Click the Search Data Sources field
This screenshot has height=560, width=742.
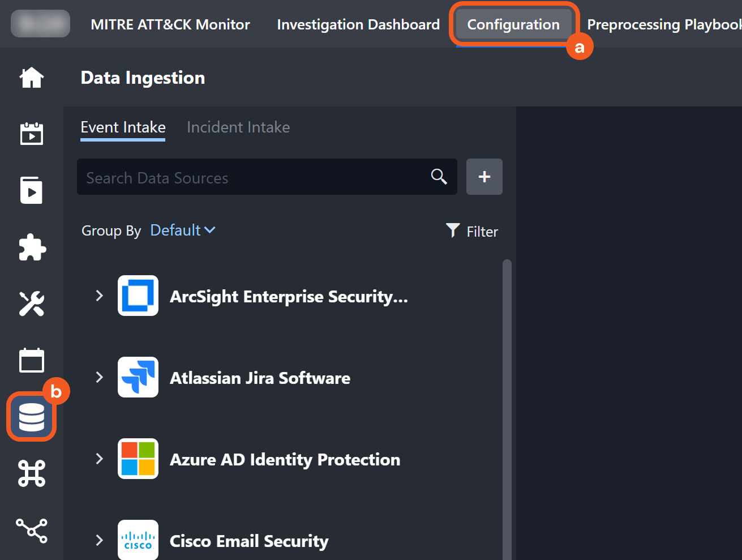tap(255, 177)
